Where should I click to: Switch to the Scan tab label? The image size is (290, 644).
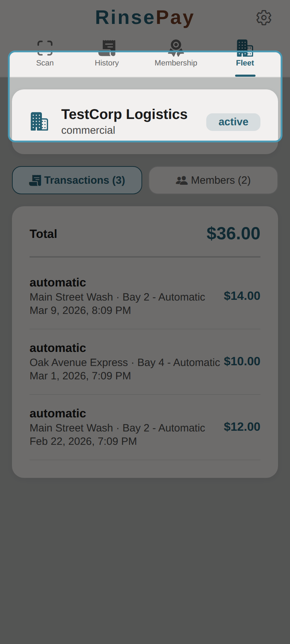coord(45,63)
